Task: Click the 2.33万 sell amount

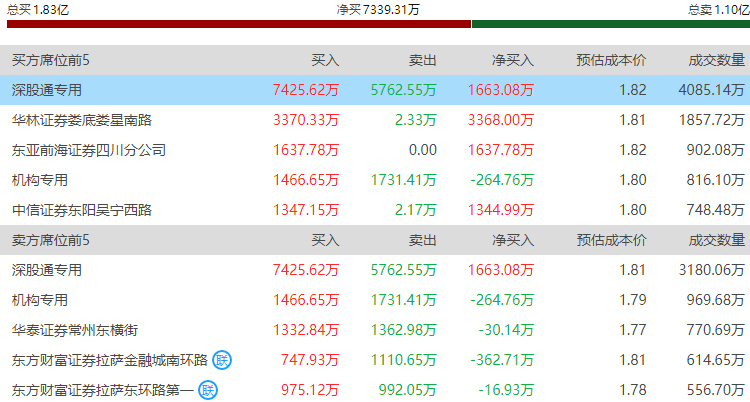Action: click(416, 120)
